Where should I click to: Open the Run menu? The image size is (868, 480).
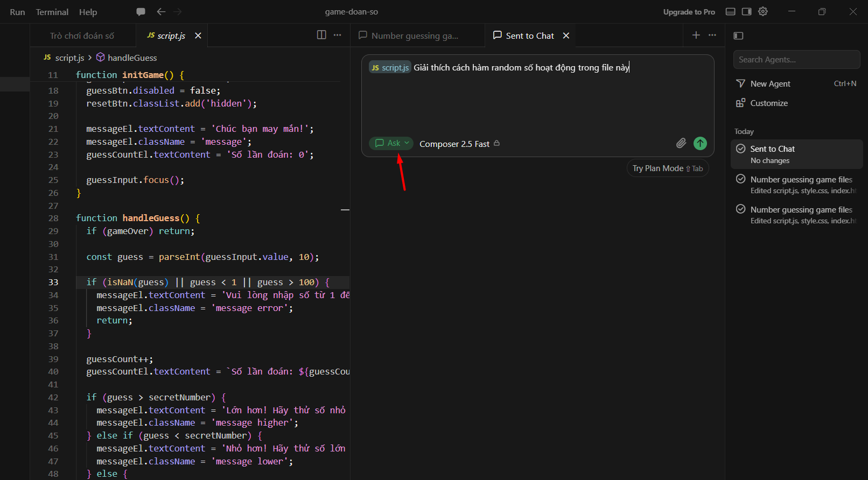tap(17, 12)
